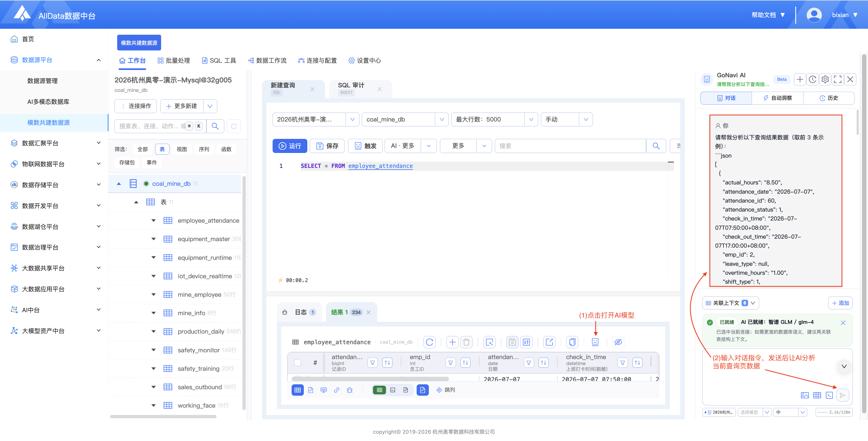Click the '触发' button
This screenshot has width=868, height=441.
[x=365, y=146]
